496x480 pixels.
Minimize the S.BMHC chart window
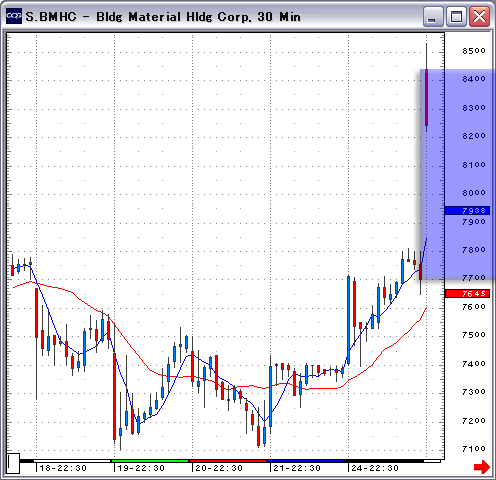(x=433, y=16)
